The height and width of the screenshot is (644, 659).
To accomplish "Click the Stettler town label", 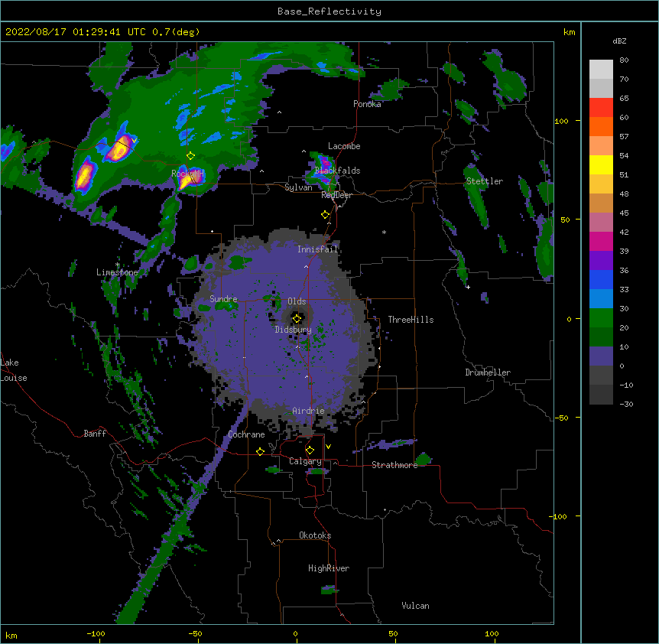I will (x=484, y=181).
